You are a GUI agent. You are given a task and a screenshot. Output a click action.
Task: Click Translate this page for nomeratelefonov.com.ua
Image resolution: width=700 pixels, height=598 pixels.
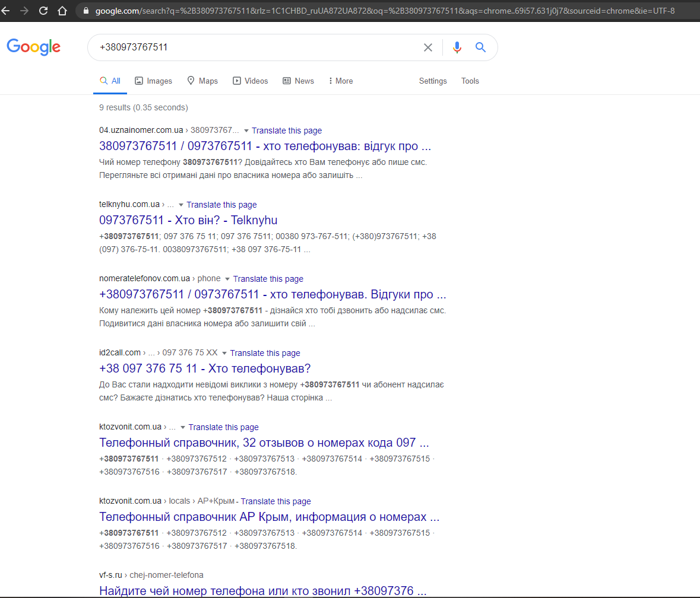pos(268,279)
